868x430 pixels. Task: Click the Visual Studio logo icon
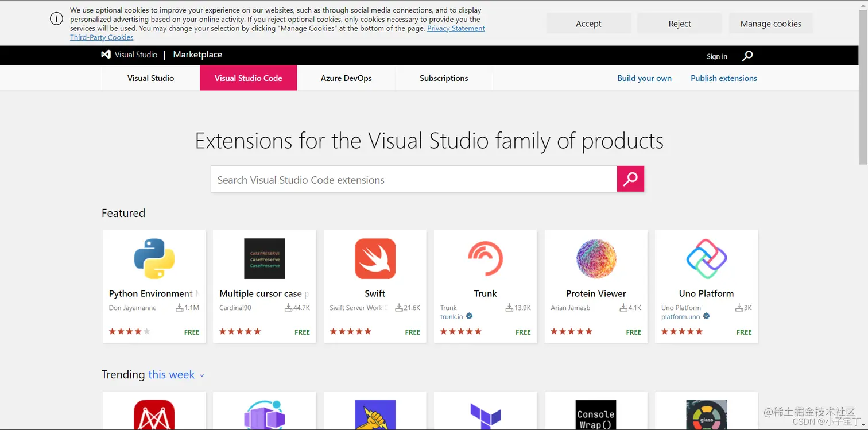click(x=106, y=55)
